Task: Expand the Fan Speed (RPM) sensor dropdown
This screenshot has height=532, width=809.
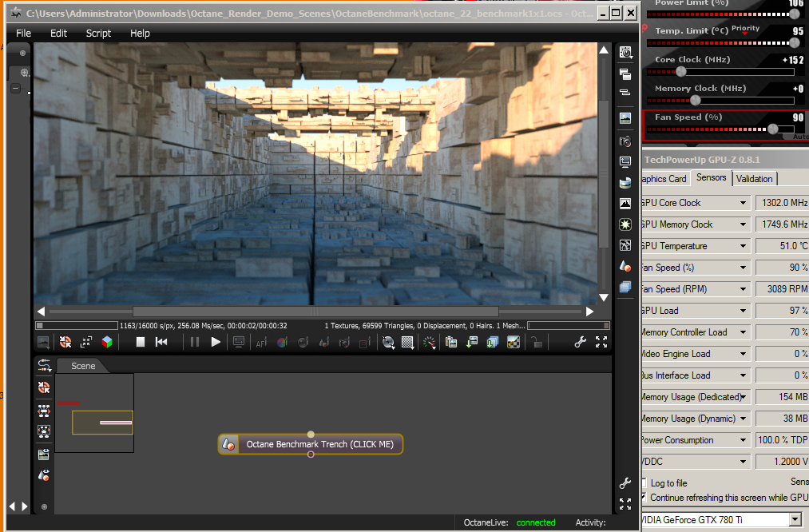Action: click(x=743, y=289)
